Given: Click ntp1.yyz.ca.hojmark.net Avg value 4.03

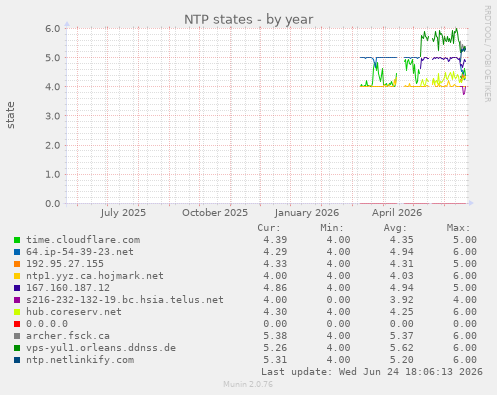Looking at the screenshot, I should tap(402, 276).
